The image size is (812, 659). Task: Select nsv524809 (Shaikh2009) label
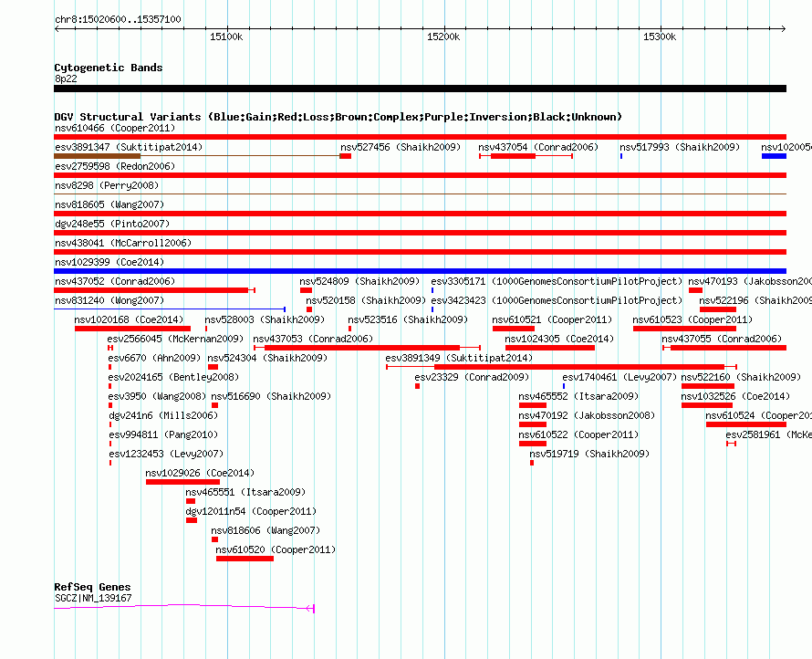point(359,281)
